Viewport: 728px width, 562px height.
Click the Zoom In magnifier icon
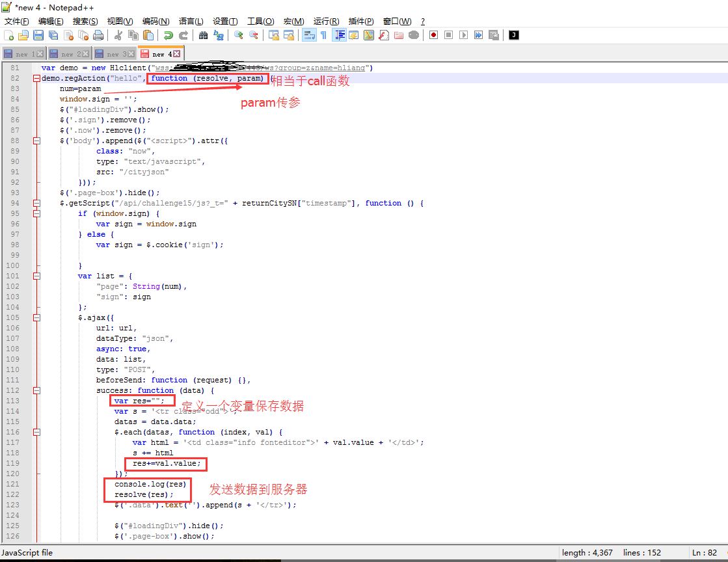click(239, 35)
